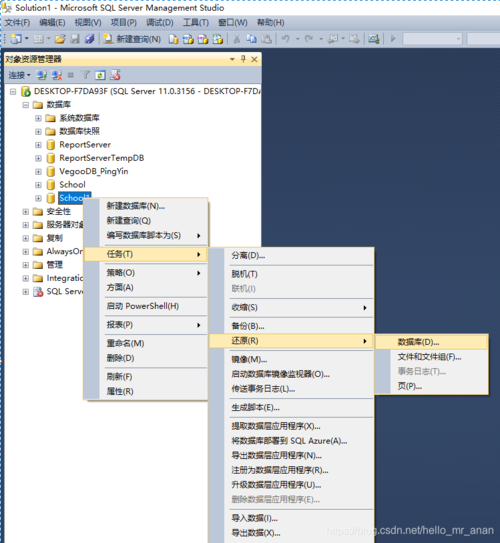Choose 新建查询(Q) from context menu

[x=146, y=221]
